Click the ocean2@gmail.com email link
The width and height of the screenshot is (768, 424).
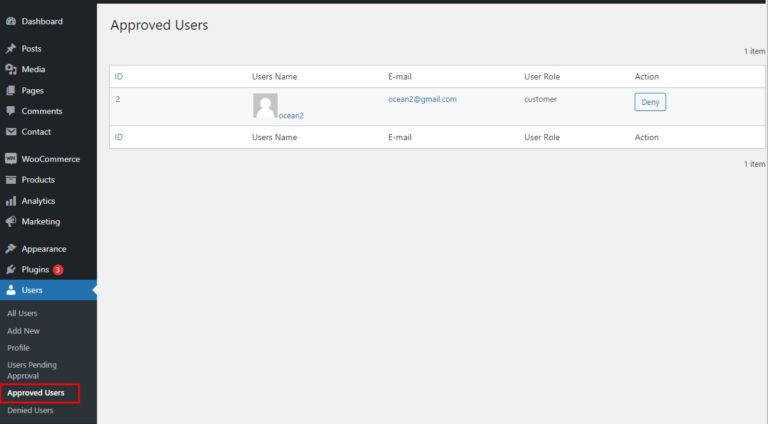422,99
